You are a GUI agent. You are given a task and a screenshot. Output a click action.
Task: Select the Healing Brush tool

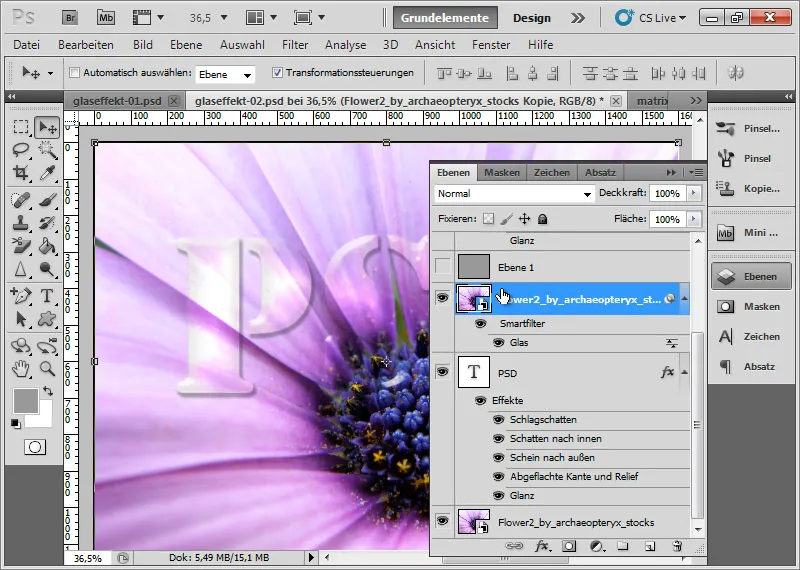[x=20, y=200]
